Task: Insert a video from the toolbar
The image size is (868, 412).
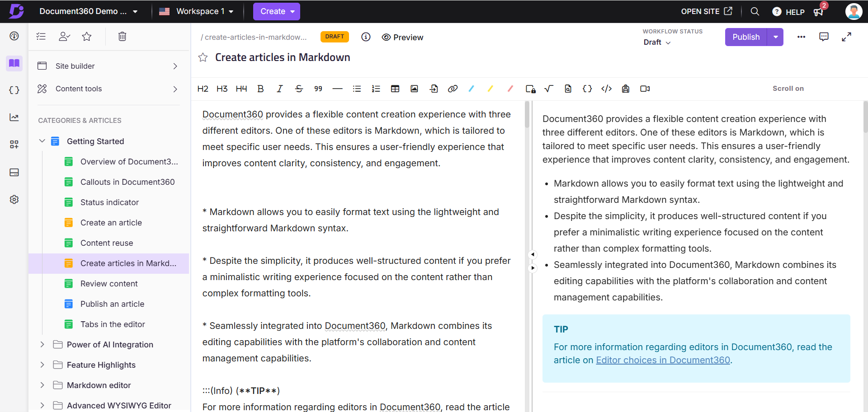Action: 645,89
